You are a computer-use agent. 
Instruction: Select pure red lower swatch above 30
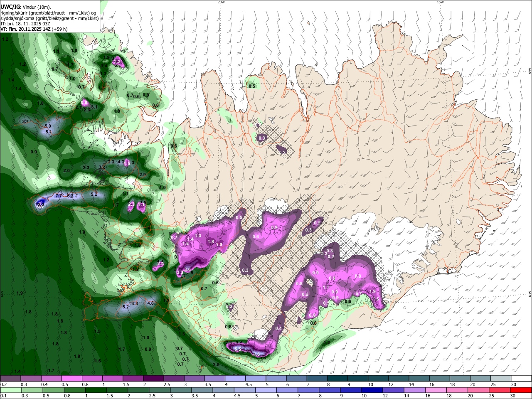pos(521,390)
